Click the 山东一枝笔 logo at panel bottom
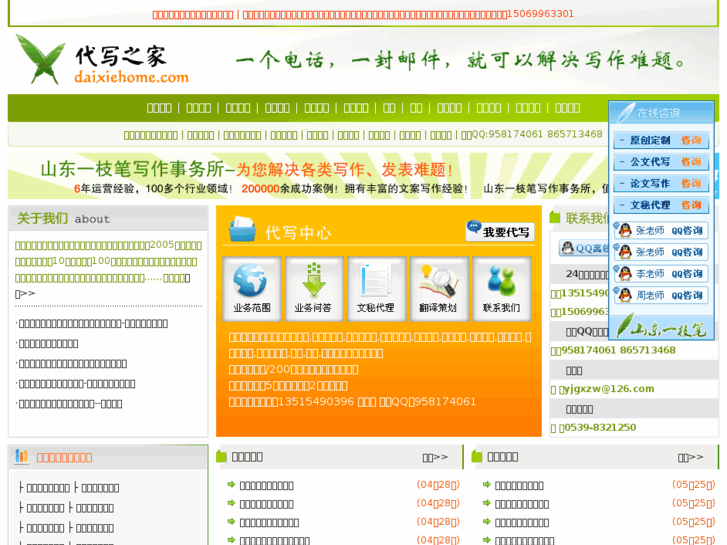The image size is (727, 545). (661, 327)
